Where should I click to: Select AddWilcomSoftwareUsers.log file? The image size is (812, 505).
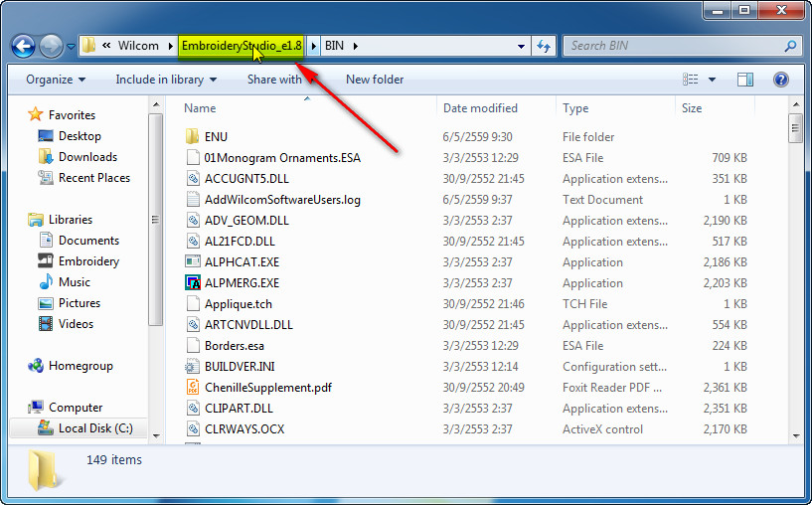(272, 200)
